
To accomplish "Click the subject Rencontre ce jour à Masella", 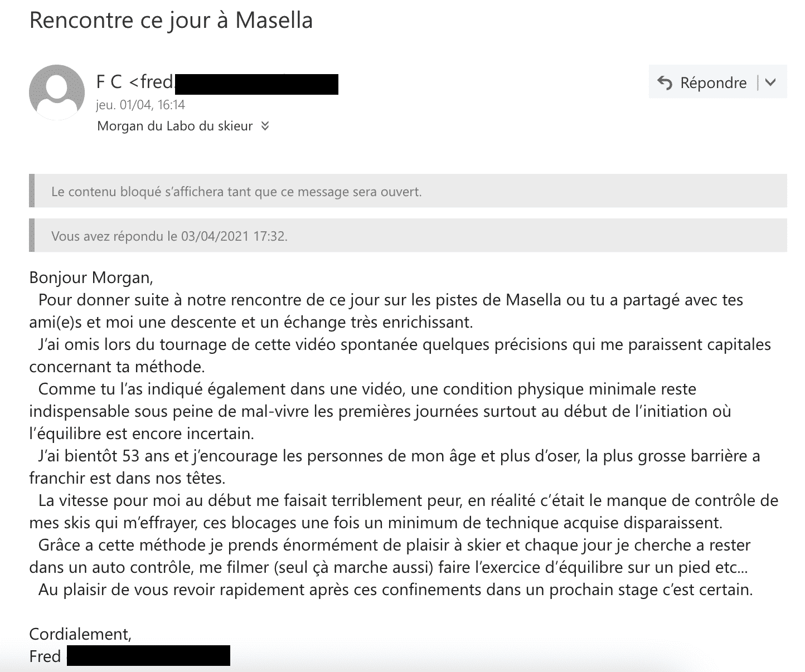I will tap(171, 20).
